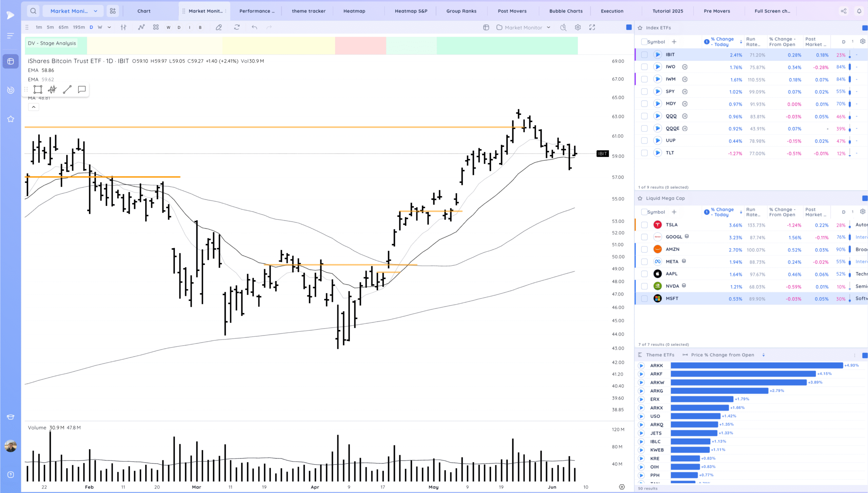Expand the timeframe options chevron
This screenshot has width=868, height=493.
click(109, 27)
